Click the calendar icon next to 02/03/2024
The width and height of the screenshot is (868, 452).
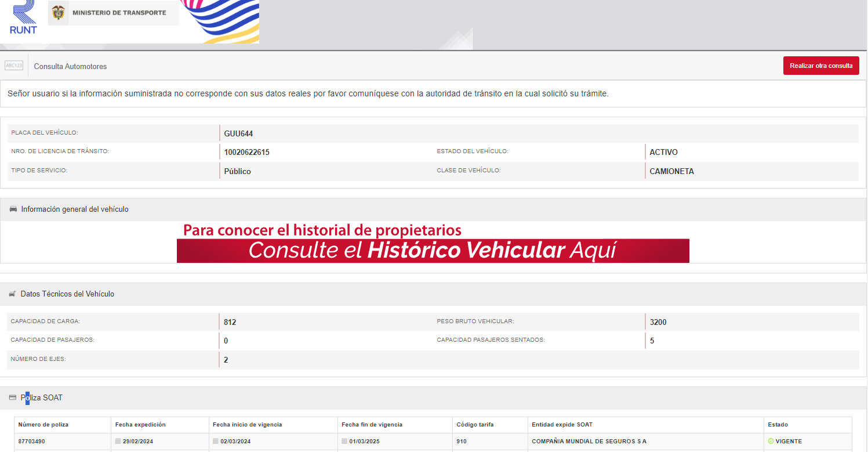216,442
